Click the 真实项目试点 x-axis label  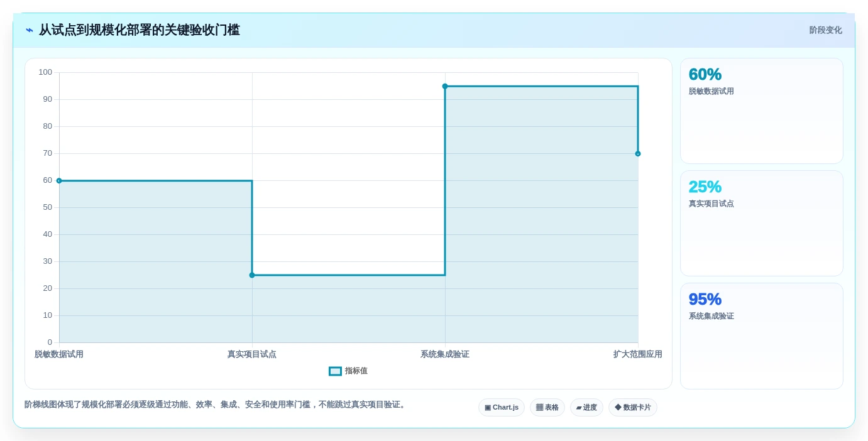pos(252,354)
